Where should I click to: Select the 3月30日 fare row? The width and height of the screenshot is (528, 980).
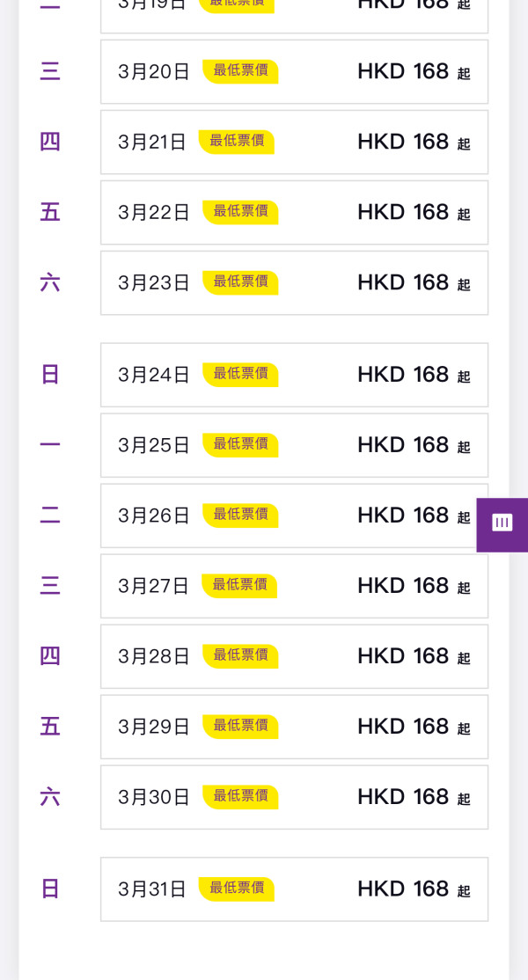[294, 797]
